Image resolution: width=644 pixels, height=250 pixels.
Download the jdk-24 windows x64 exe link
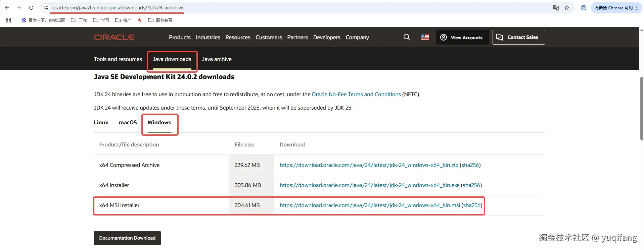pyautogui.click(x=370, y=185)
